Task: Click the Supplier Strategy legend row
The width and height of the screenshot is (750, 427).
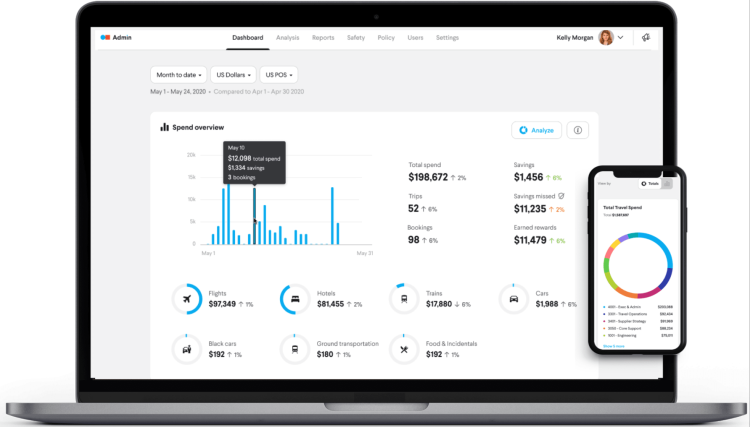Action: pos(638,321)
